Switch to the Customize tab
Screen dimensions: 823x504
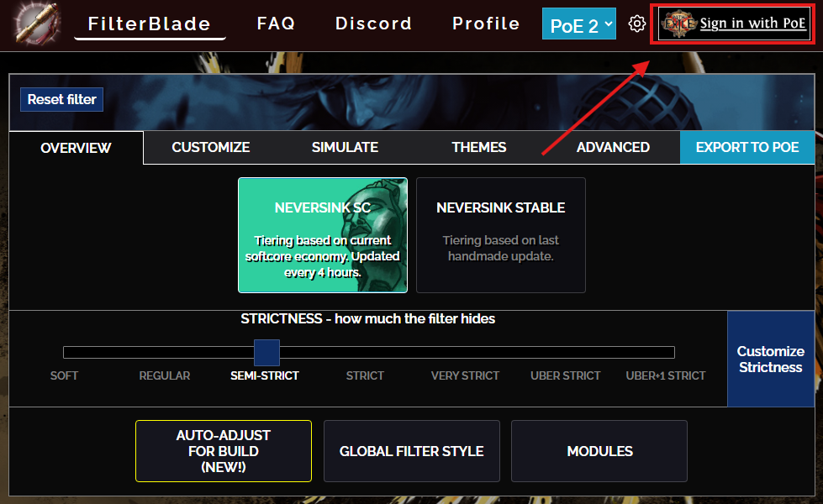click(210, 147)
